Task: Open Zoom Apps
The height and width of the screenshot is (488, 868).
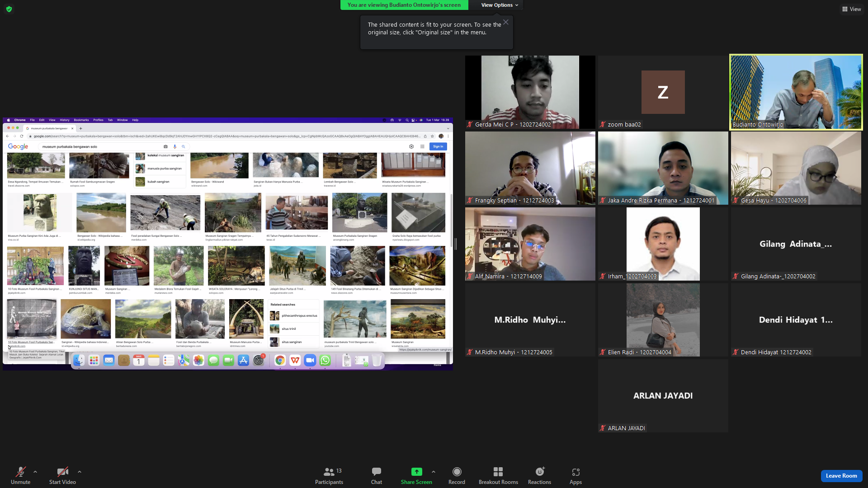Action: coord(576,476)
